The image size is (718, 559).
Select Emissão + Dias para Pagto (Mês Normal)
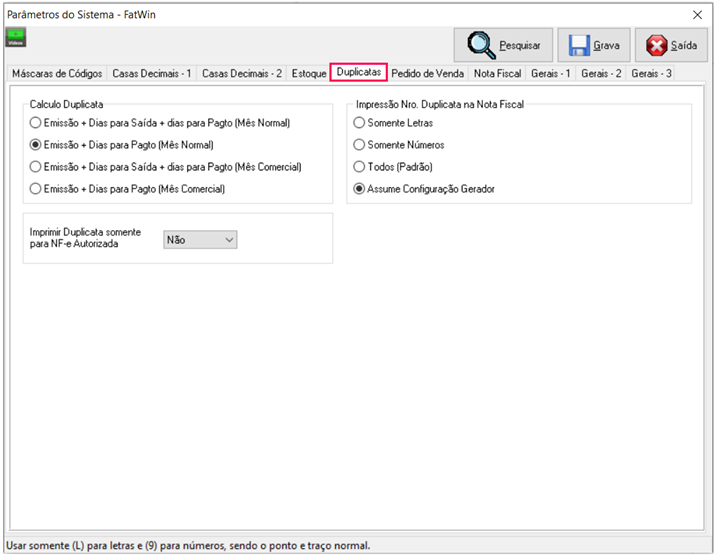click(x=37, y=145)
